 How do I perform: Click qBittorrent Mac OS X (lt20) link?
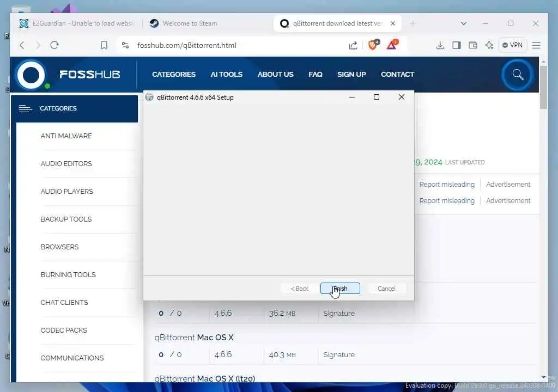tap(205, 378)
